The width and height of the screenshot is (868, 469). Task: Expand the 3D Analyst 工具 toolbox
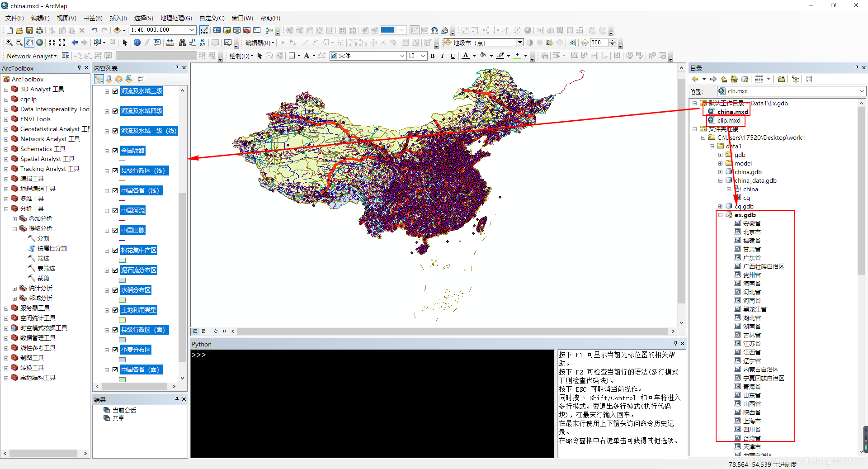pos(6,90)
